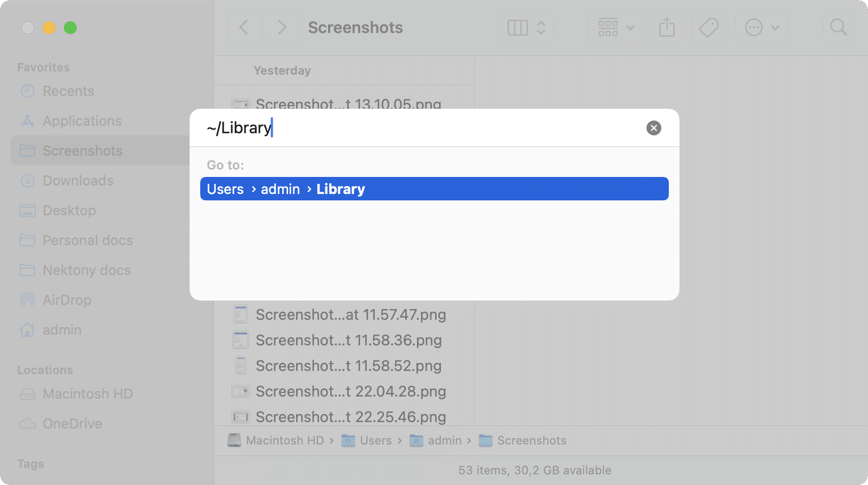Open the Search icon in toolbar
Screen dimensions: 868x485
pyautogui.click(x=838, y=27)
